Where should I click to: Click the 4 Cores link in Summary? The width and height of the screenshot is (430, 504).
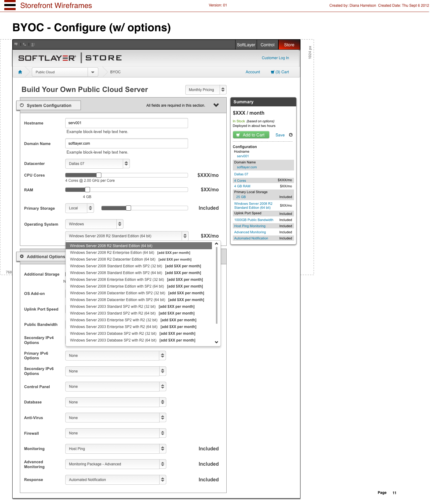240,181
